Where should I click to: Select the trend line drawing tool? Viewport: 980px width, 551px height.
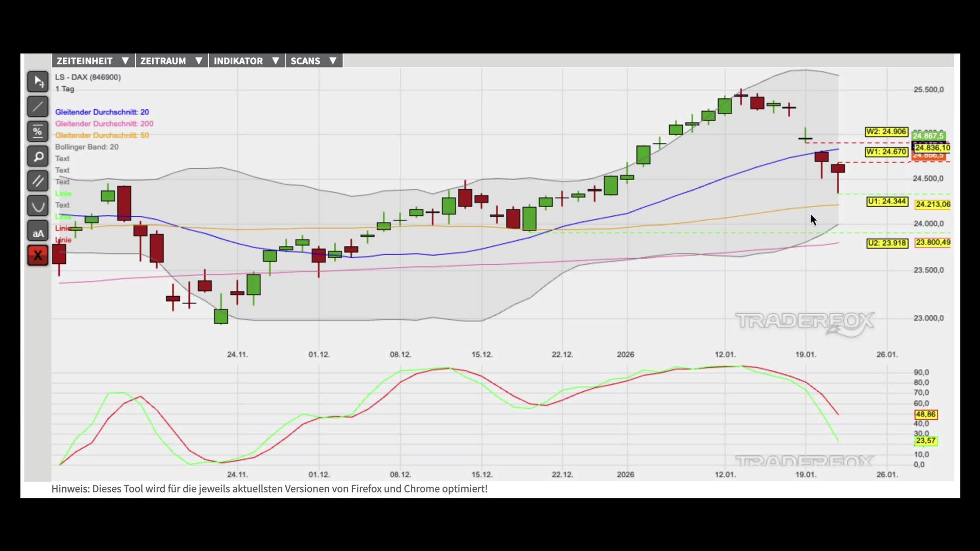coord(38,107)
